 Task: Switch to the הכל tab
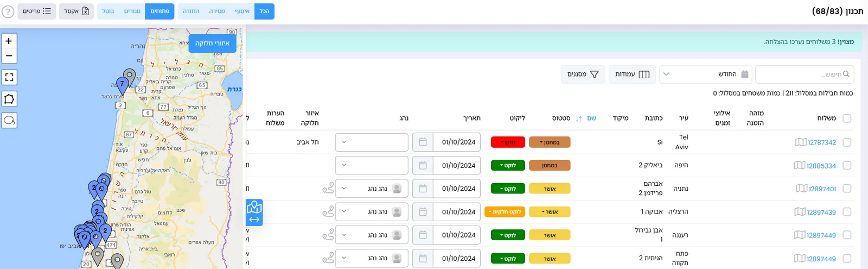coord(264,11)
